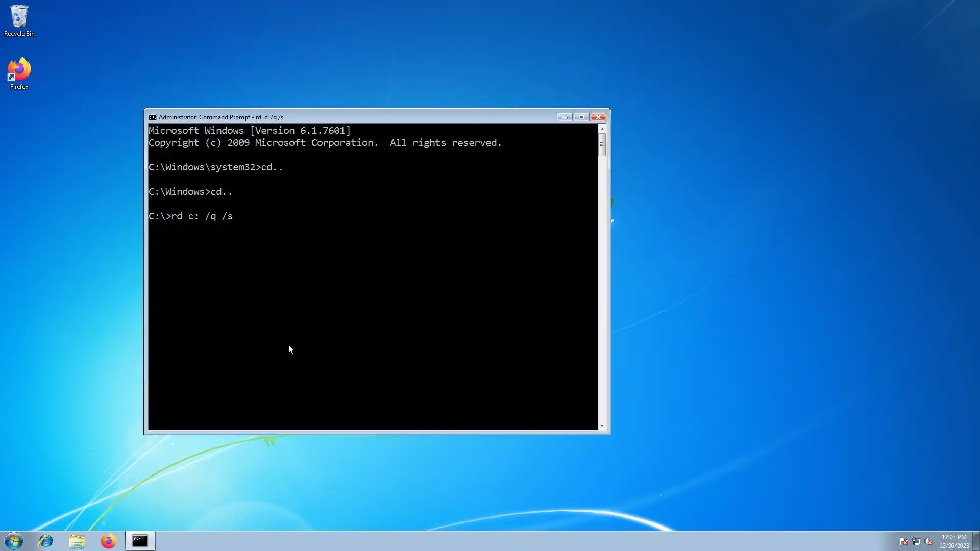Open the clock showing 12:03 PM

click(953, 541)
